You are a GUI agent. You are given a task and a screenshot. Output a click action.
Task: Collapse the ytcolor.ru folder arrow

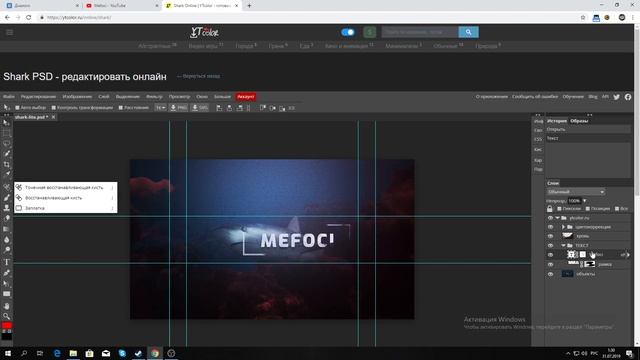click(x=557, y=218)
